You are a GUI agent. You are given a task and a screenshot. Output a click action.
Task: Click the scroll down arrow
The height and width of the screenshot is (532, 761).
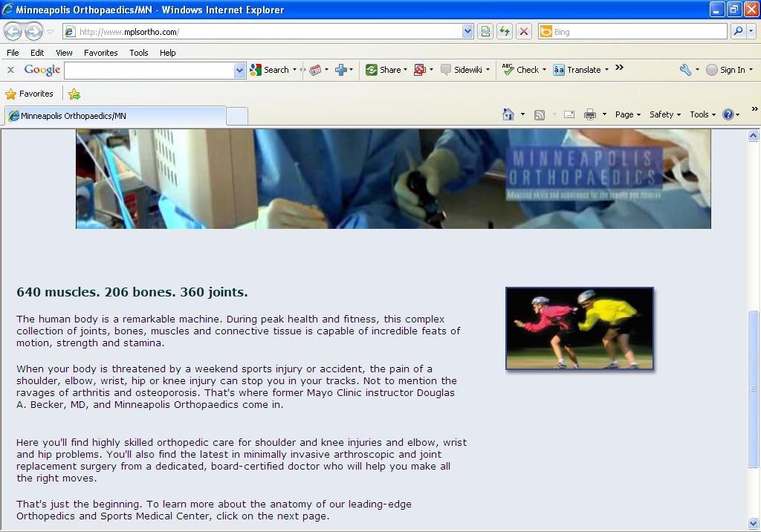coord(754,523)
